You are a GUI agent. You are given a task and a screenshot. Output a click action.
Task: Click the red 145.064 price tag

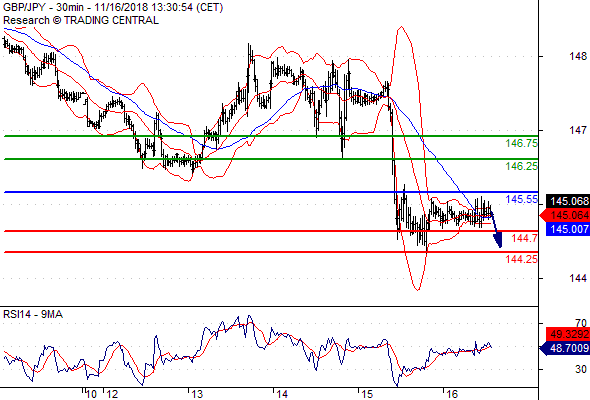point(565,215)
